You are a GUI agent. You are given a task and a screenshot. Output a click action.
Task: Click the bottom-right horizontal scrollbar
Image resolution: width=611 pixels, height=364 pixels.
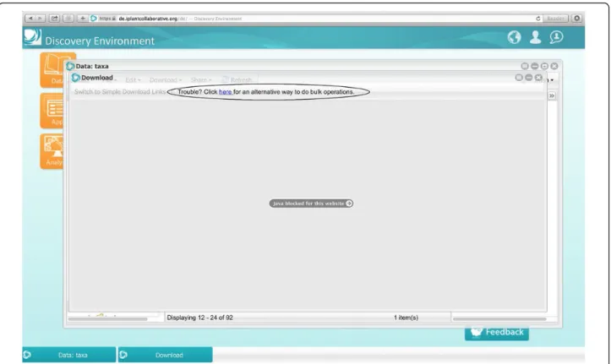499,319
